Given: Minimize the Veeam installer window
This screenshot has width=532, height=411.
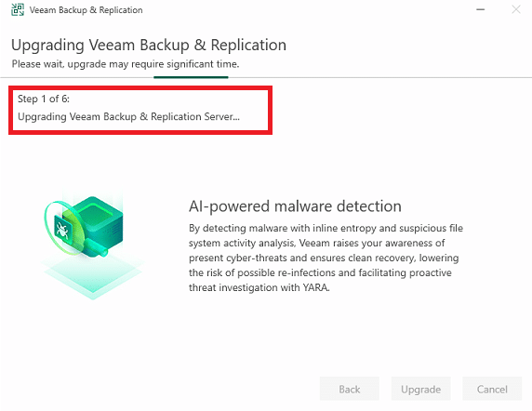Looking at the screenshot, I should coord(480,9).
